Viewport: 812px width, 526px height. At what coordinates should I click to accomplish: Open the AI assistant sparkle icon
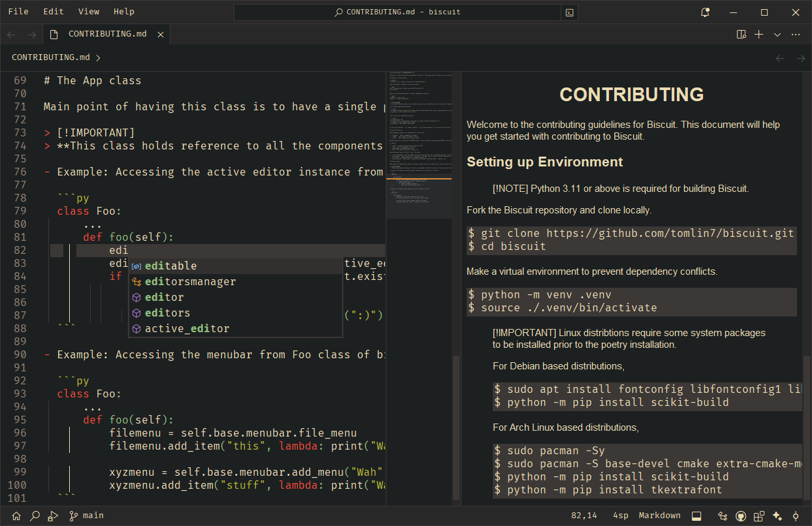tap(777, 516)
